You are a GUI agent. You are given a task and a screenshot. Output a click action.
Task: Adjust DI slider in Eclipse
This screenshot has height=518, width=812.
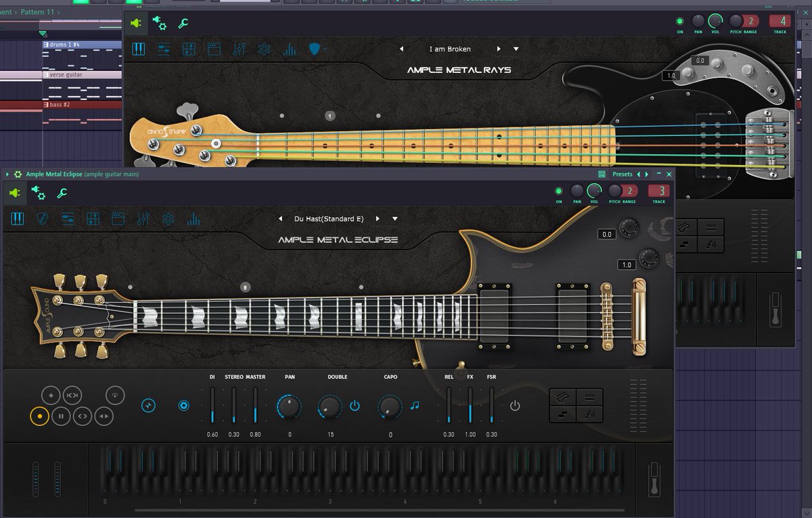(x=212, y=406)
